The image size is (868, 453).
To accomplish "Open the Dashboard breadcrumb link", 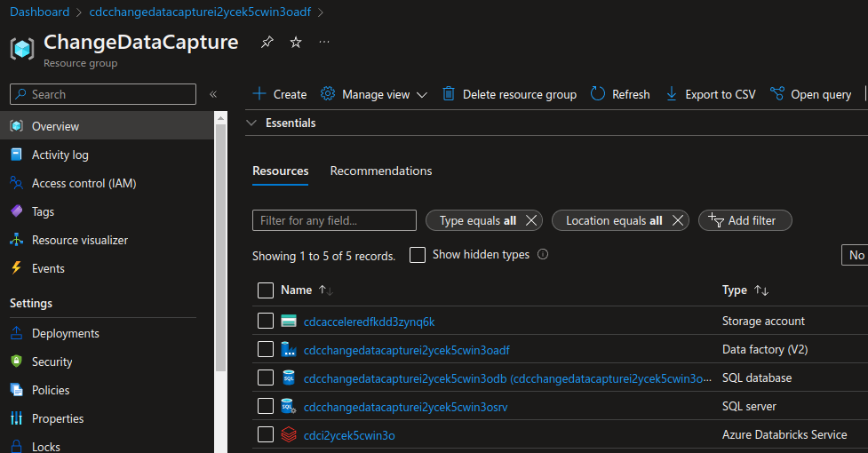I will point(40,12).
